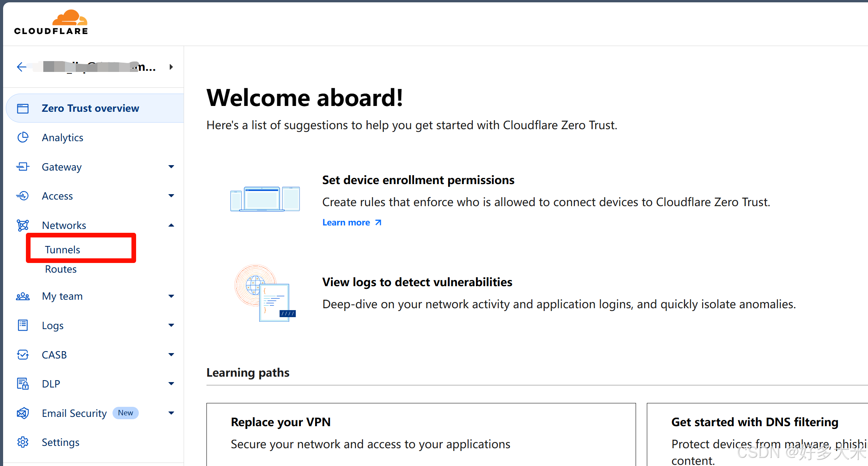The width and height of the screenshot is (868, 466).
Task: Open Tunnels under Networks
Action: tap(63, 249)
